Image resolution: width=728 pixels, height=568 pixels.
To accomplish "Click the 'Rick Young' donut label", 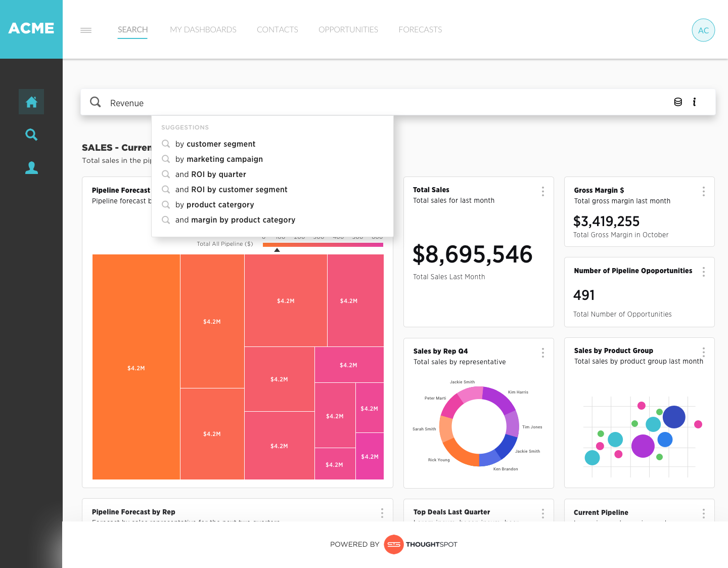I will (x=439, y=460).
